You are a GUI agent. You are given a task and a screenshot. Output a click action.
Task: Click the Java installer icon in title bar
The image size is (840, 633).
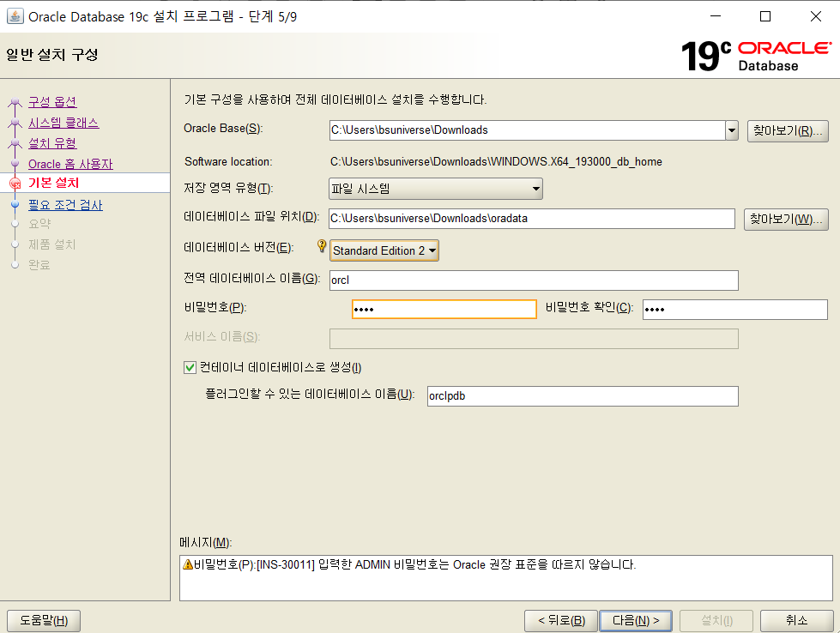15,16
